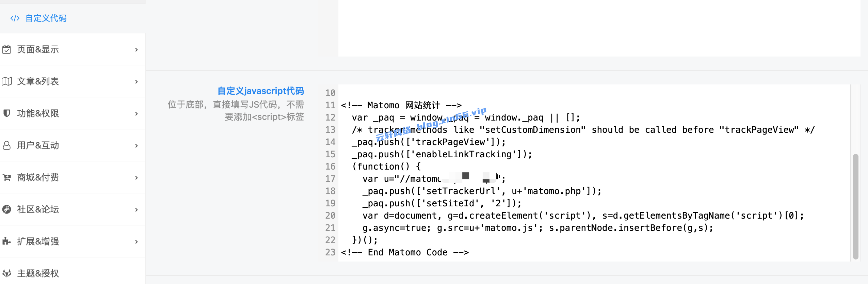
Task: Click the shopping cart icon for 商城&付费
Action: coord(6,177)
